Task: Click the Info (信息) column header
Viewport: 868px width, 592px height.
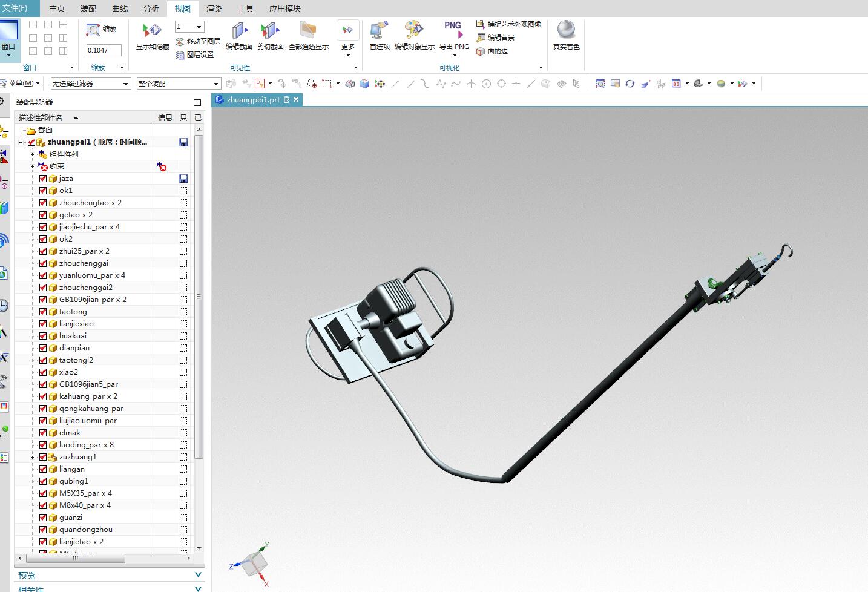Action: [165, 117]
